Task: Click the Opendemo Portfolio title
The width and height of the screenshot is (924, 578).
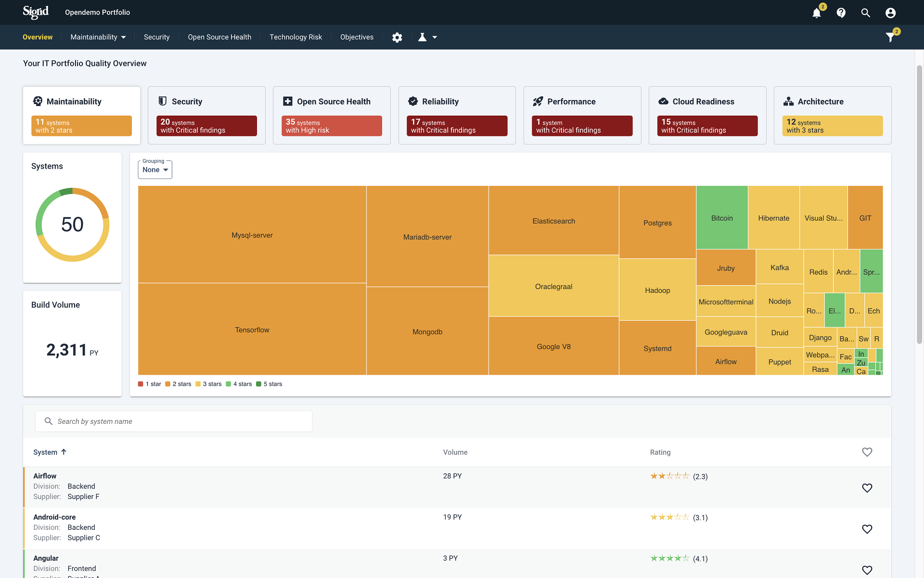Action: click(98, 13)
